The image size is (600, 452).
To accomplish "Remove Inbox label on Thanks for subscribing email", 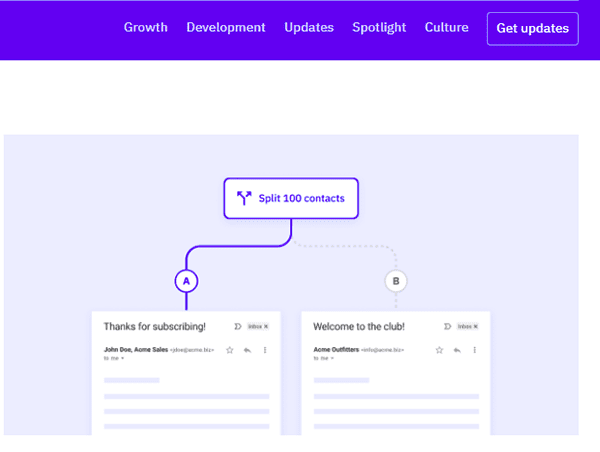I will coord(266,326).
